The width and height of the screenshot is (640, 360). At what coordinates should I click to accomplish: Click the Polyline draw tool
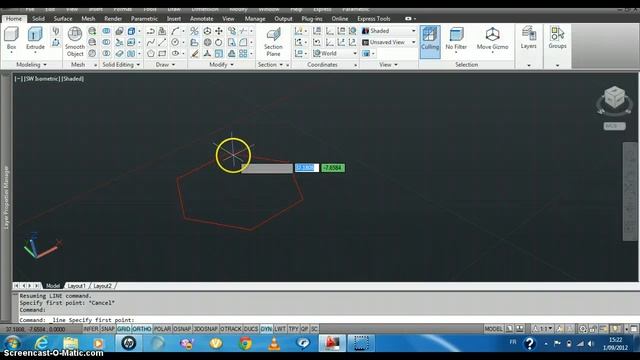[x=151, y=31]
